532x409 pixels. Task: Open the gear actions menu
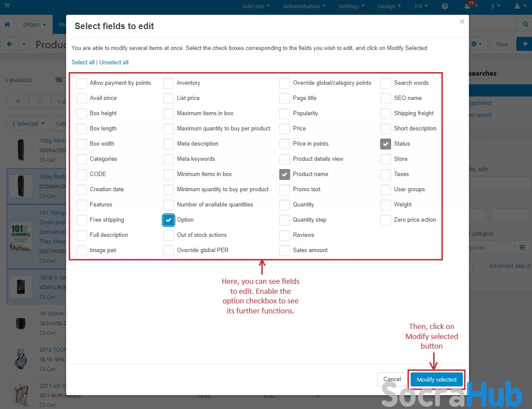[x=477, y=44]
